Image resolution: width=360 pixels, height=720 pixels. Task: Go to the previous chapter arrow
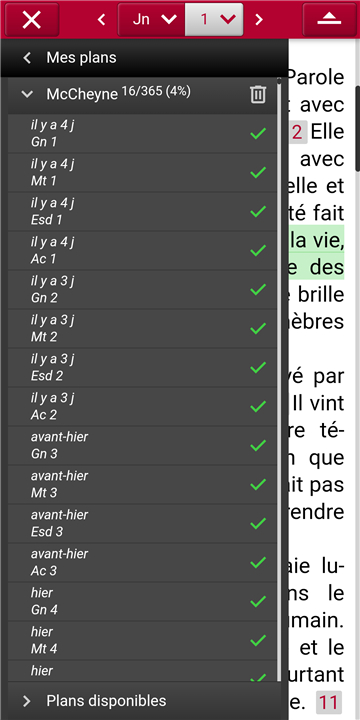[101, 19]
